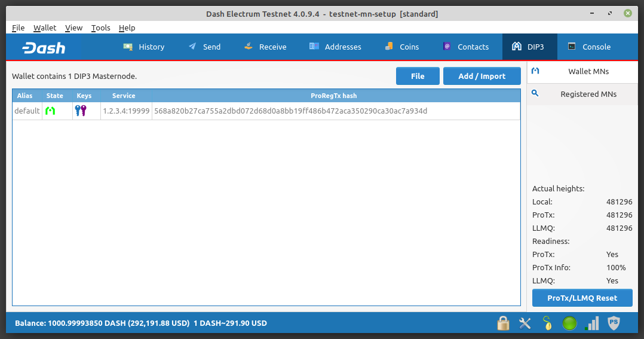Click the lock password icon in status bar

coord(503,323)
